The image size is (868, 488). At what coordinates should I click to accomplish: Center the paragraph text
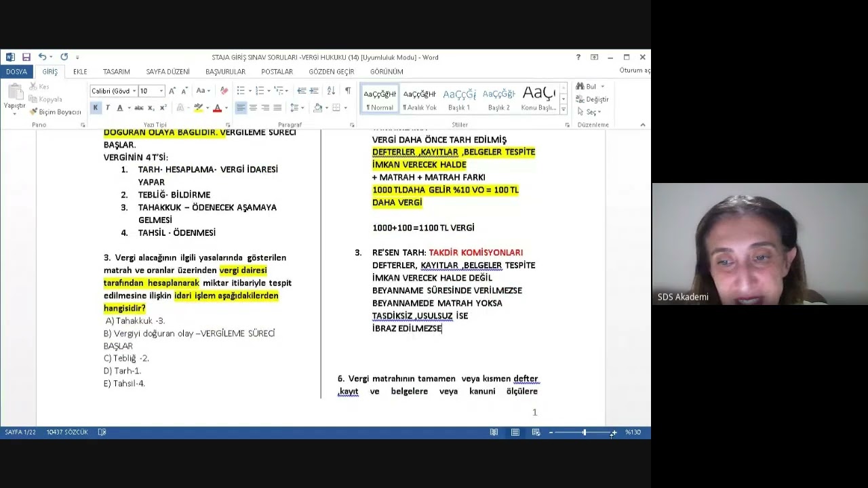pyautogui.click(x=253, y=108)
